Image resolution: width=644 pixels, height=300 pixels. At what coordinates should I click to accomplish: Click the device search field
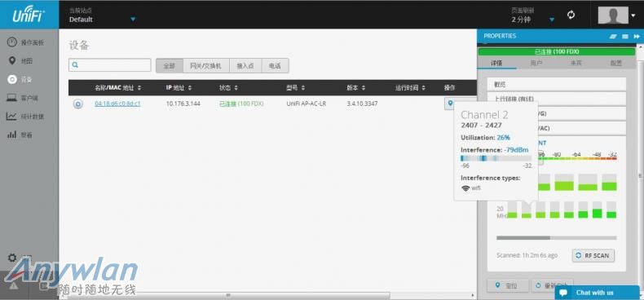[110, 65]
